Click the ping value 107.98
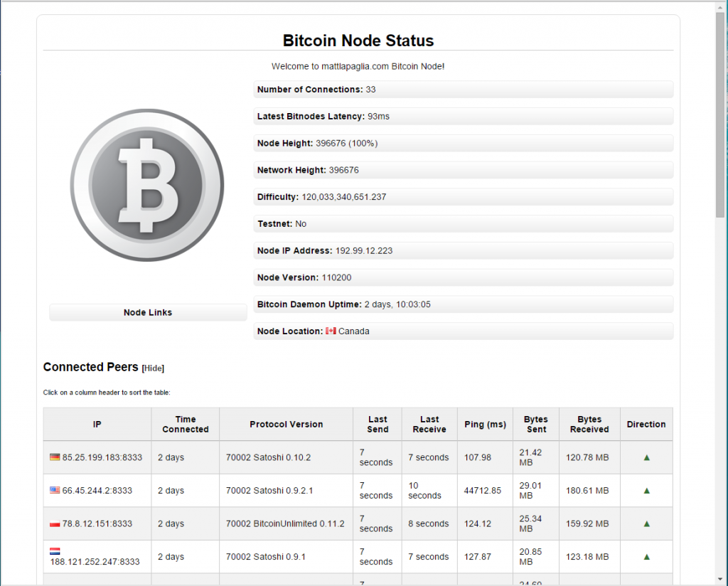Screen dimensions: 728x586 [477, 457]
